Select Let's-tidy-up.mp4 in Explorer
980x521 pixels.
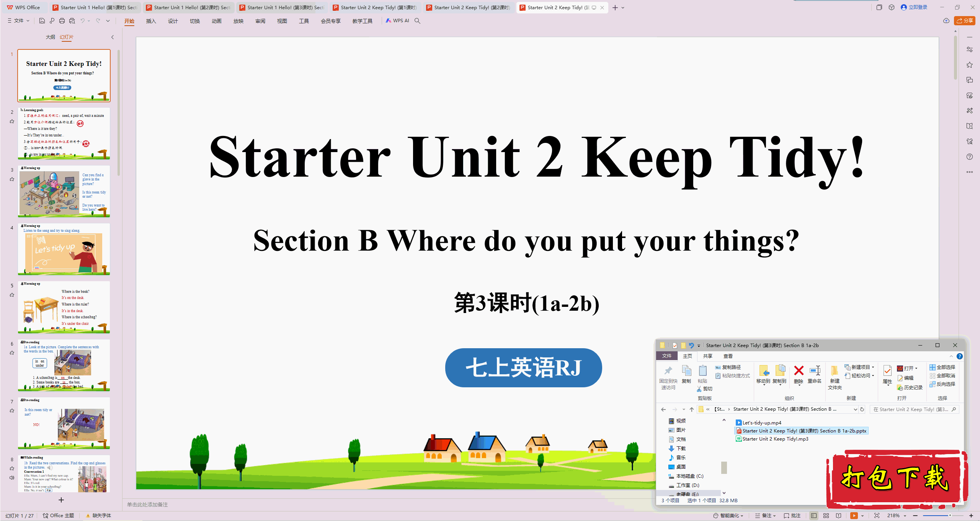pos(758,423)
